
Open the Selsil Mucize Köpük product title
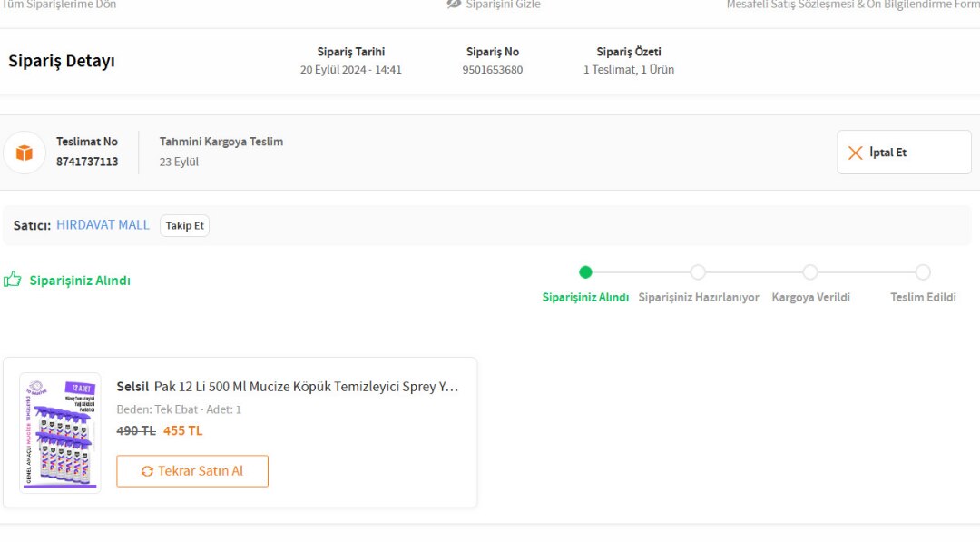pos(288,387)
